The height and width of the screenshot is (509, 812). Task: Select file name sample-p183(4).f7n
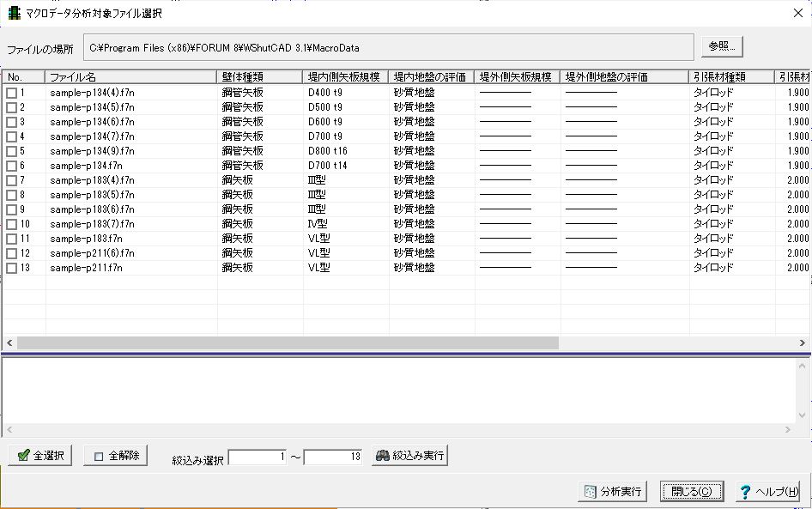click(92, 180)
